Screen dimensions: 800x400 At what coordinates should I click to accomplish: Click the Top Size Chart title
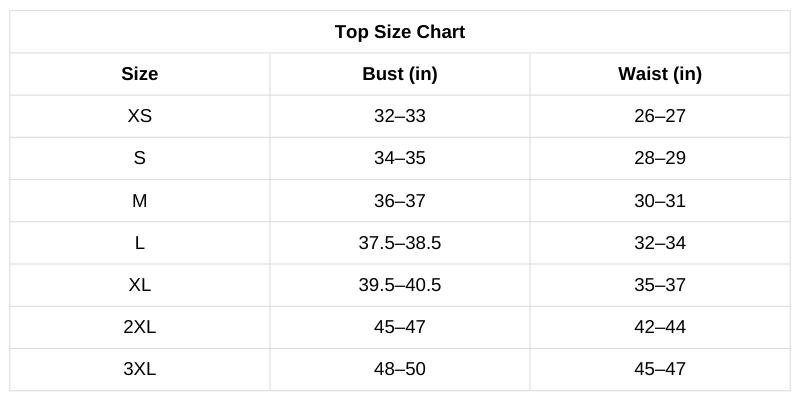coord(400,32)
